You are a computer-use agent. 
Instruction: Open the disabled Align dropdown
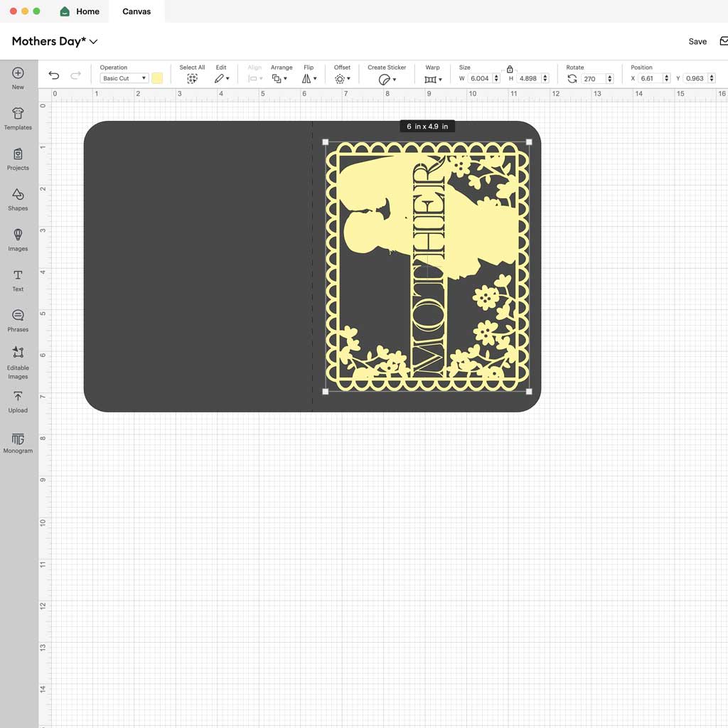click(255, 79)
